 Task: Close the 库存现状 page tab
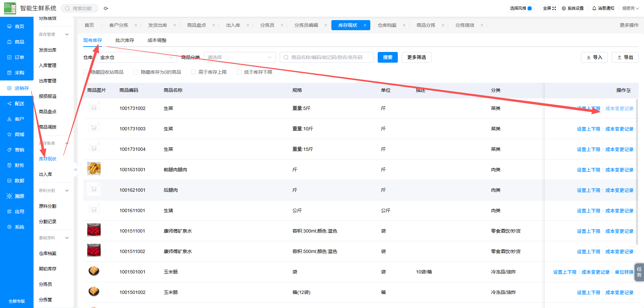coord(365,25)
